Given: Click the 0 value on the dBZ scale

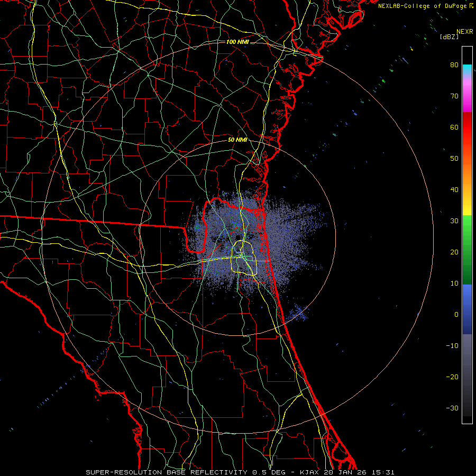Looking at the screenshot, I should click(456, 315).
